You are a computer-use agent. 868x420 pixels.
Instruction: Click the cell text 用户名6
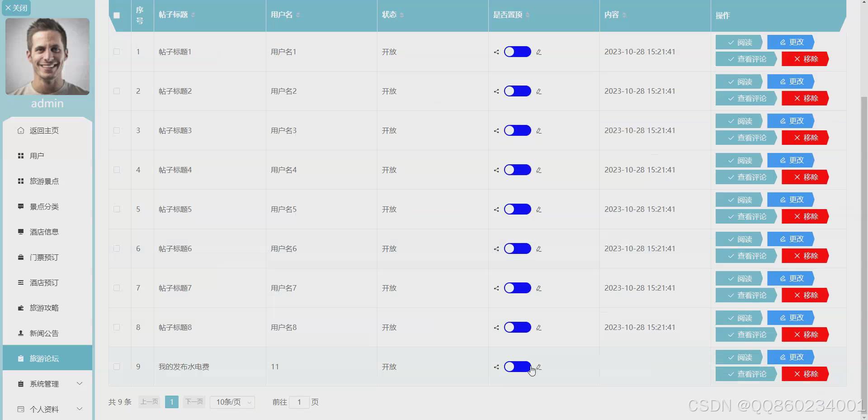[283, 248]
